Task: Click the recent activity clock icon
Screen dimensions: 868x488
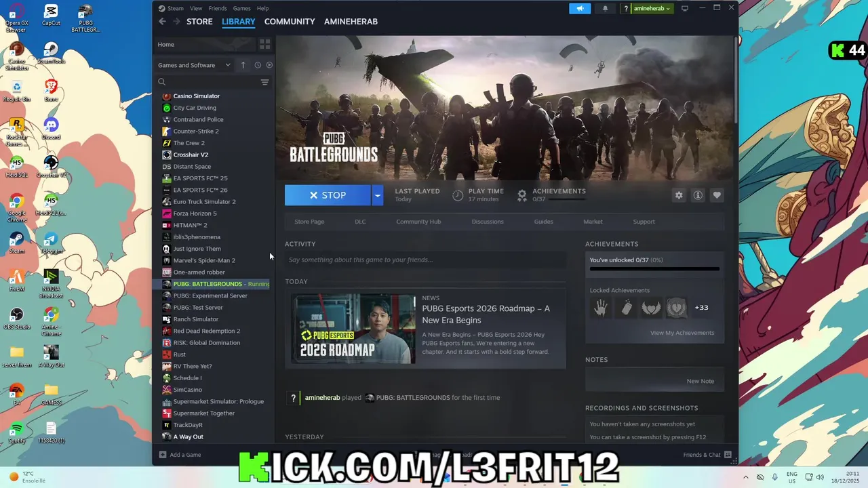Action: pyautogui.click(x=258, y=65)
